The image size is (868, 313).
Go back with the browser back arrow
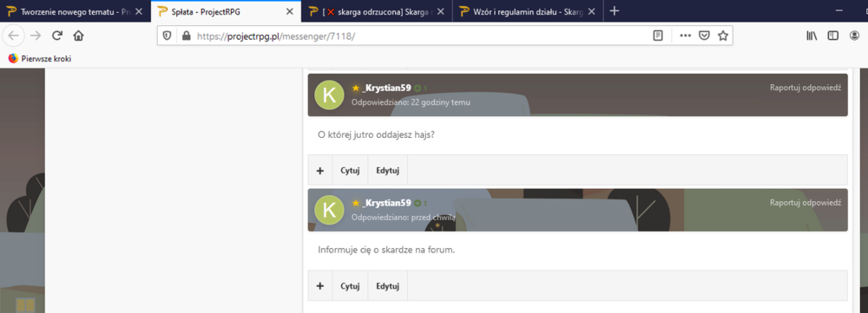click(x=13, y=36)
